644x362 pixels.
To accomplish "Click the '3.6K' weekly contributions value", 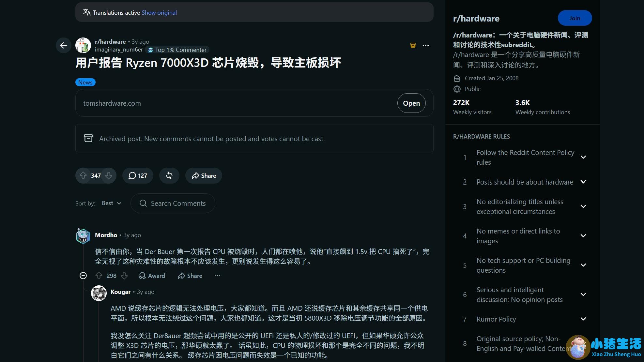I will point(523,102).
